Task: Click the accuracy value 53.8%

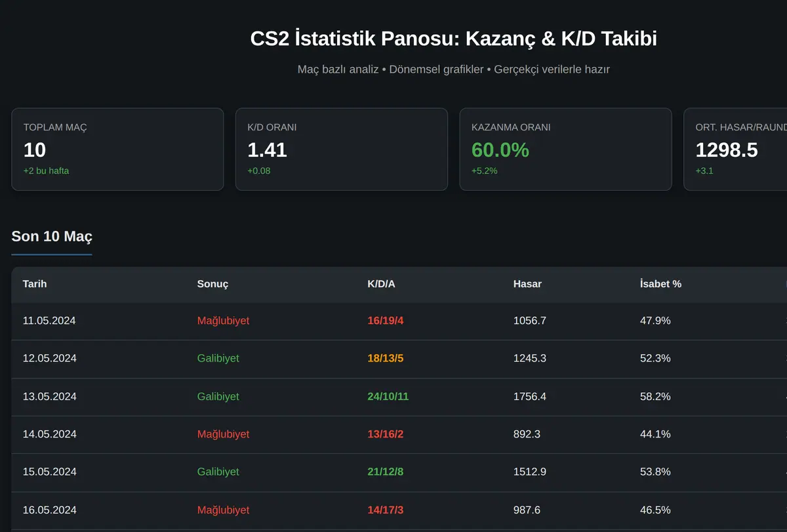Action: [655, 472]
